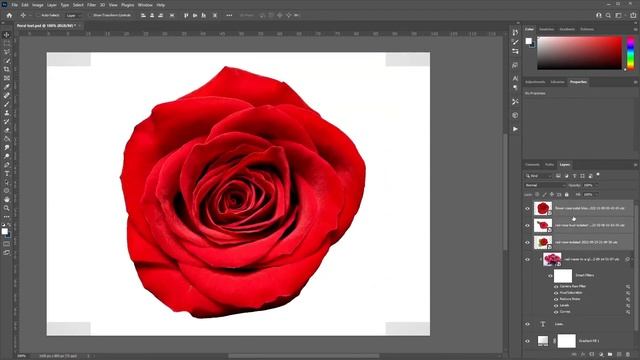
Task: Click the lock all padlock icon
Action: 567,195
